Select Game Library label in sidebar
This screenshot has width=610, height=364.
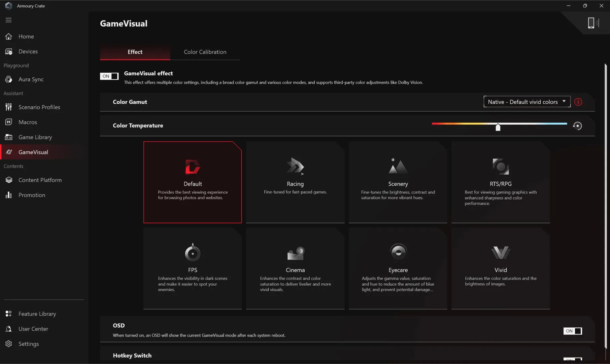pos(35,137)
